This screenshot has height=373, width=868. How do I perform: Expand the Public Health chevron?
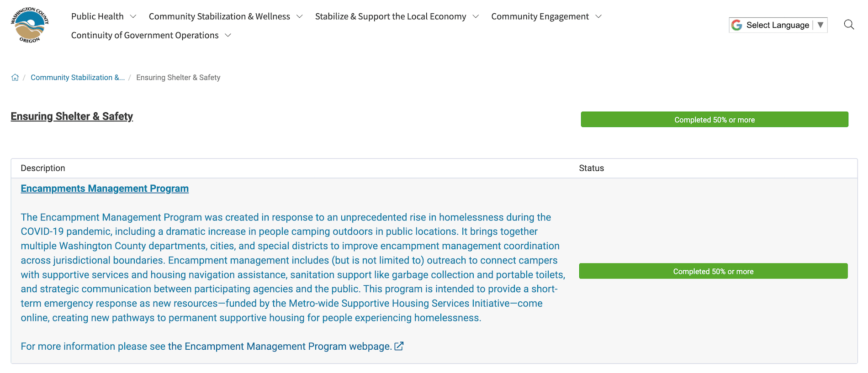[133, 17]
